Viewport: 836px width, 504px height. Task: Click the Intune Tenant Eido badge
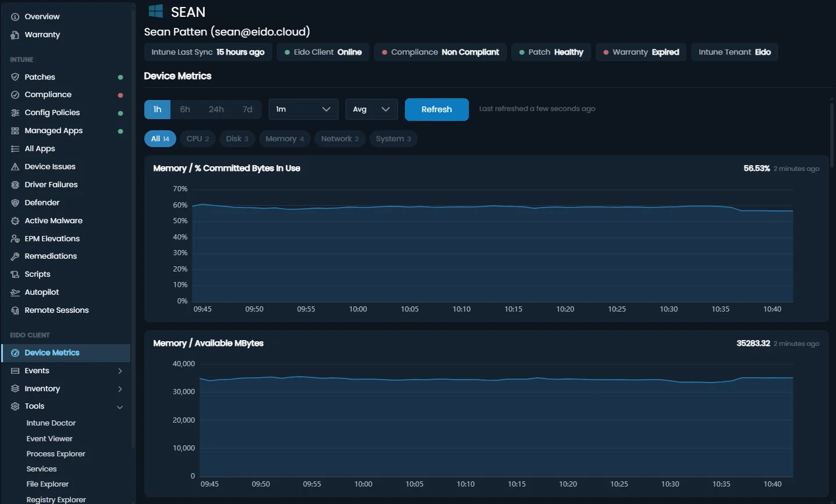(735, 52)
